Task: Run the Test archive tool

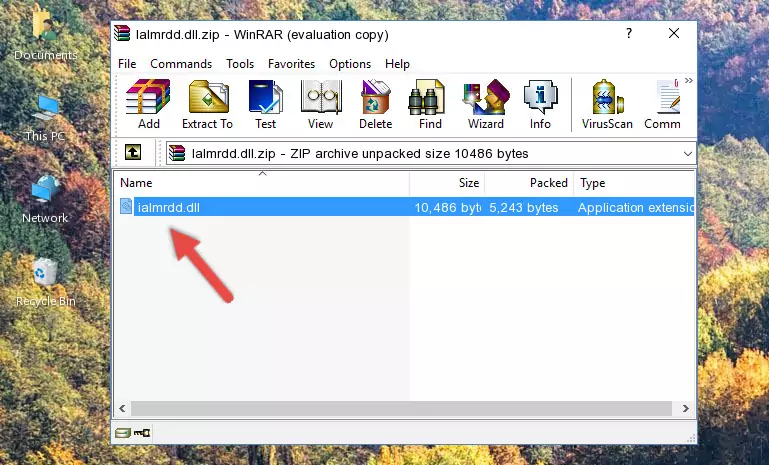Action: (x=265, y=104)
